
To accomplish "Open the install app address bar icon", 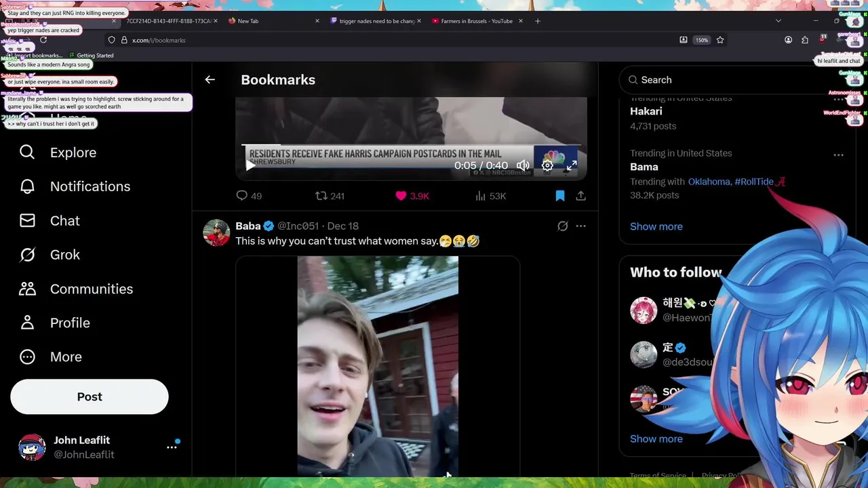I will [x=684, y=40].
